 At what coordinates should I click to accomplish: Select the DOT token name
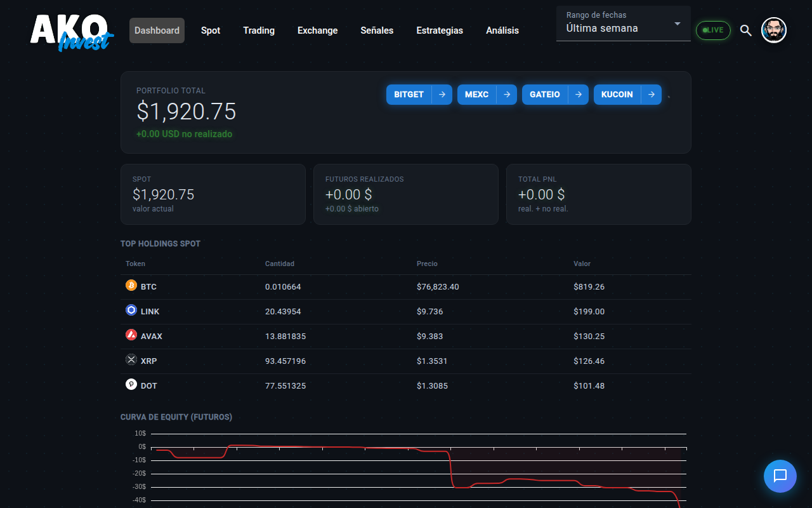click(x=149, y=386)
